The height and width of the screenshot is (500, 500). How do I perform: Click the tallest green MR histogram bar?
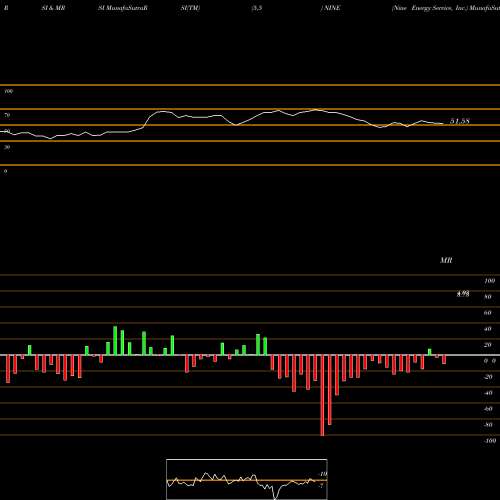click(115, 341)
